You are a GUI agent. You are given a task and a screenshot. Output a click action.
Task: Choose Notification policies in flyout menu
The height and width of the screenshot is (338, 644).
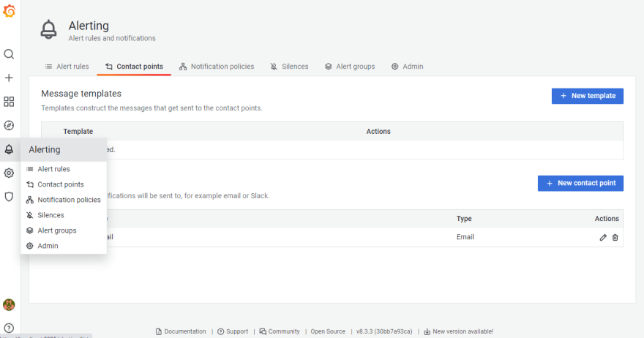(64, 200)
